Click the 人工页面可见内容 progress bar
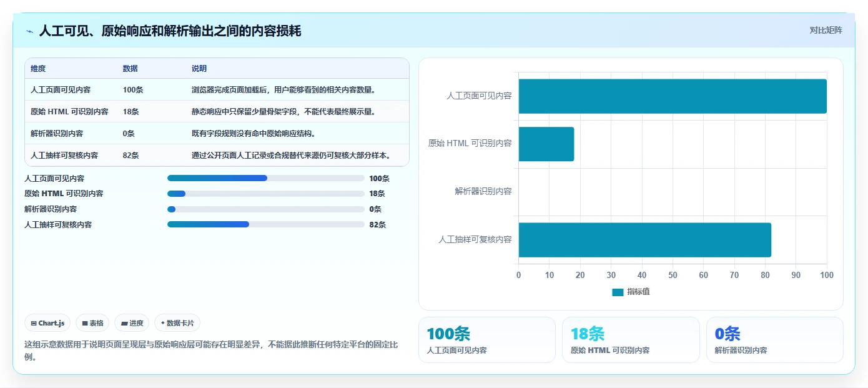 point(266,178)
